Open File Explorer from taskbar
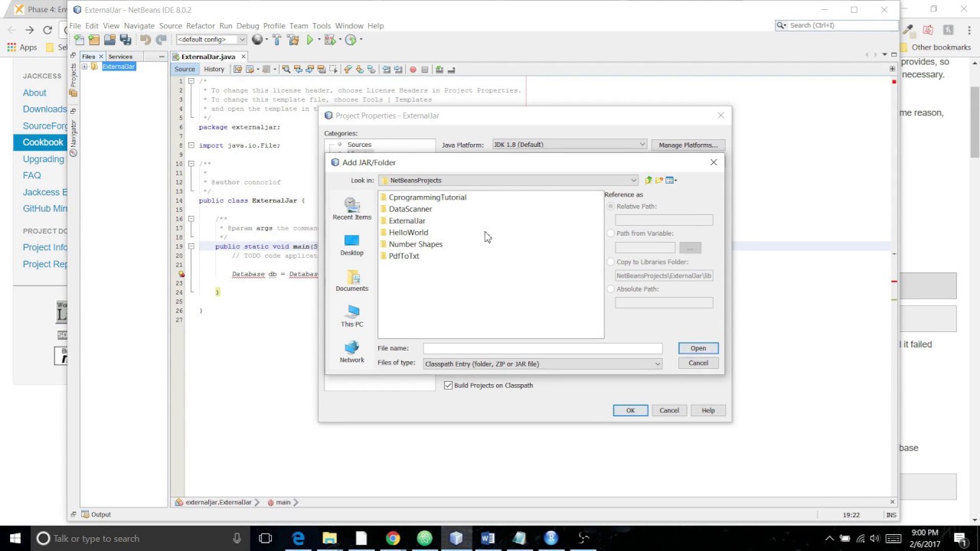This screenshot has height=551, width=980. (x=329, y=538)
